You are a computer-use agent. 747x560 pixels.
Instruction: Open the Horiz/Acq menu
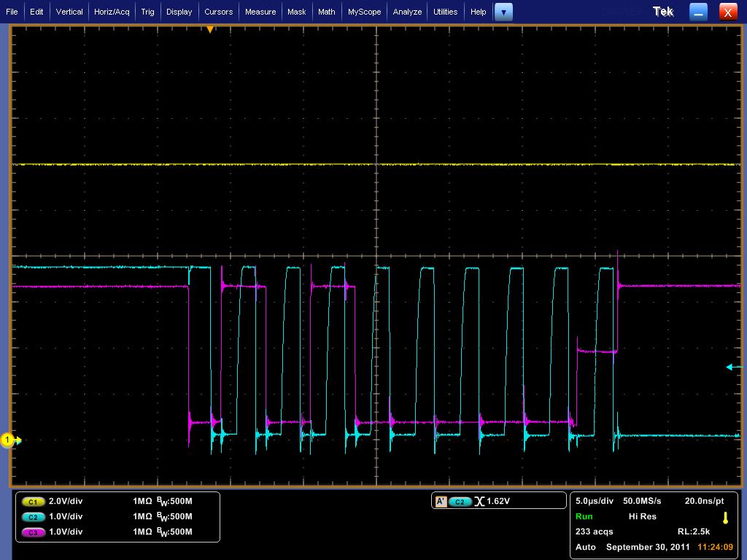[x=112, y=12]
